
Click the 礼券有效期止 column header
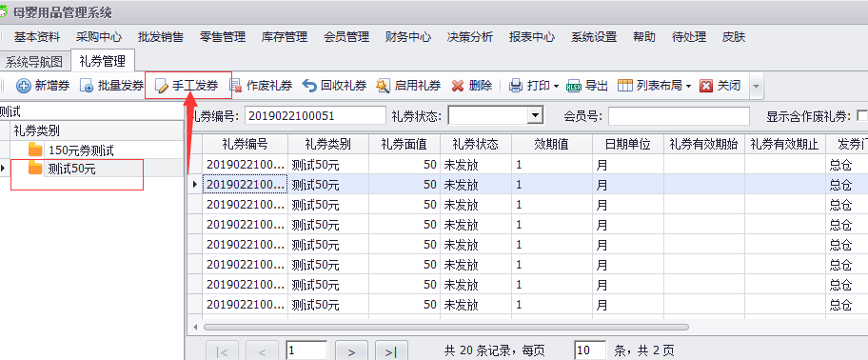(x=785, y=145)
